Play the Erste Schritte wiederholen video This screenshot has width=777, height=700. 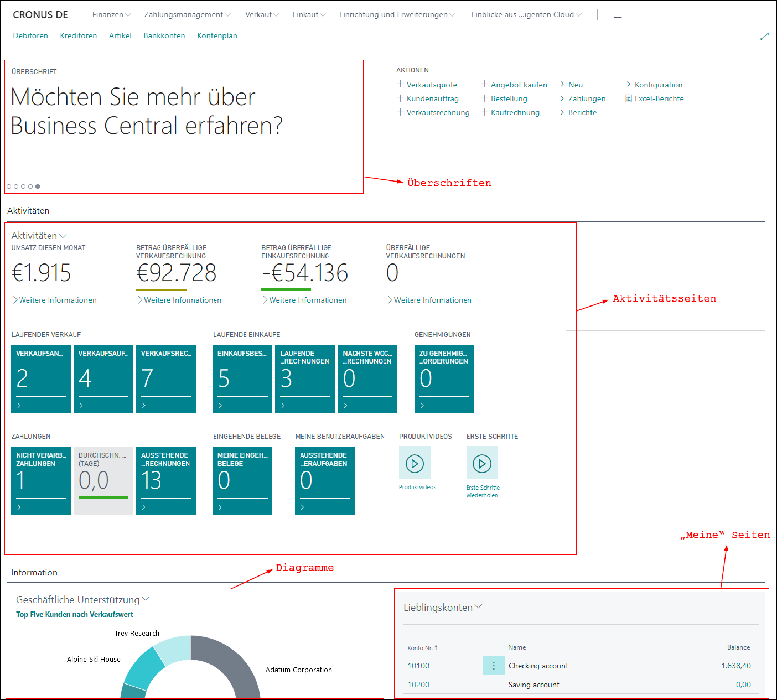[x=481, y=463]
